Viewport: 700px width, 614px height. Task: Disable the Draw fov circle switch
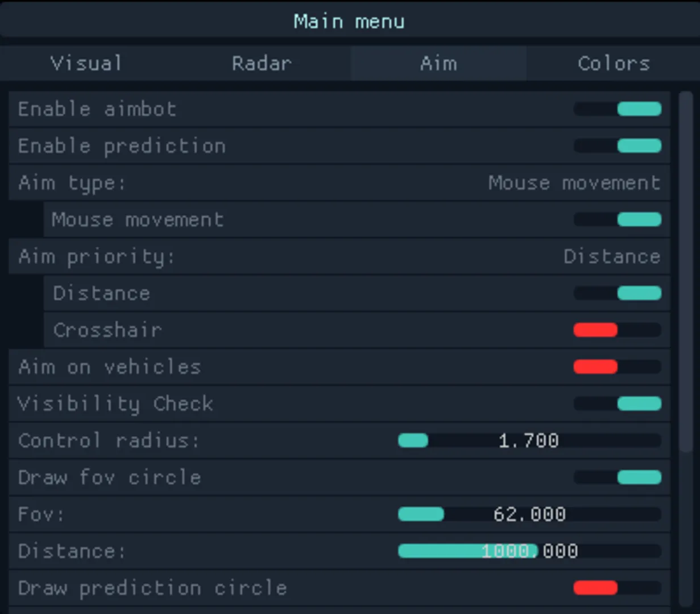(618, 477)
